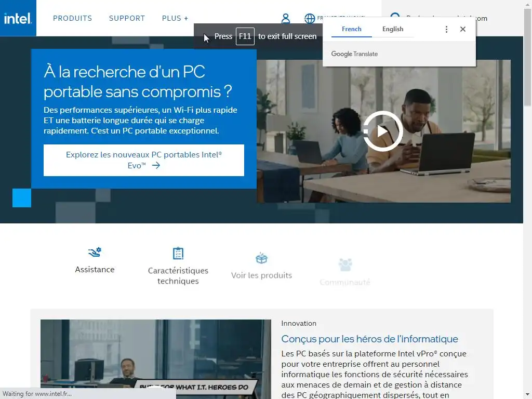Open the user account icon
Screen dimensions: 532x399
286,18
